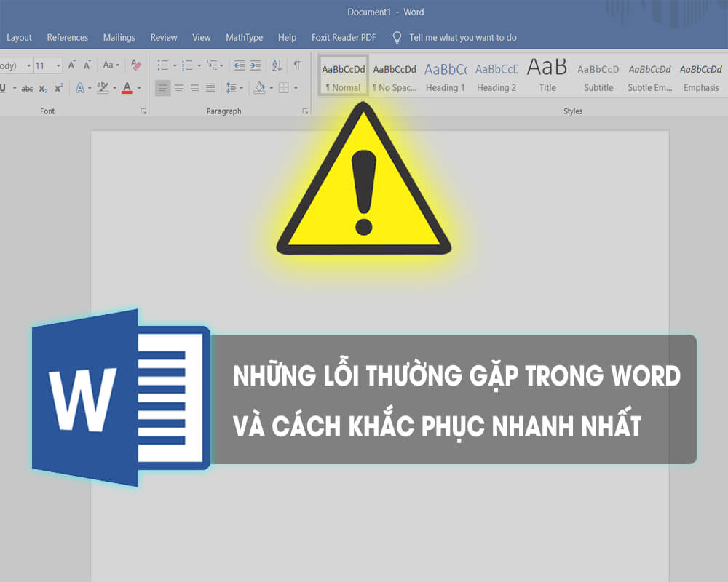This screenshot has height=582, width=728.
Task: Click the Tell me lightbulb icon
Action: tap(397, 38)
